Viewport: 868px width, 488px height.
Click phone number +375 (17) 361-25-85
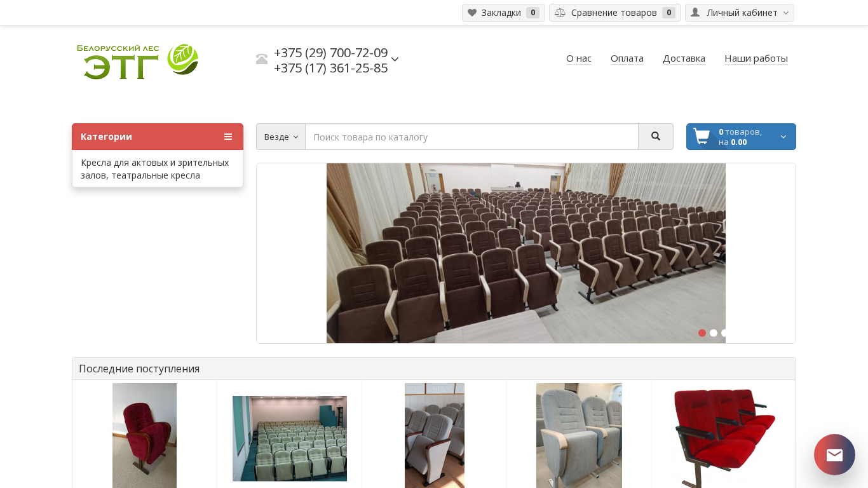330,68
